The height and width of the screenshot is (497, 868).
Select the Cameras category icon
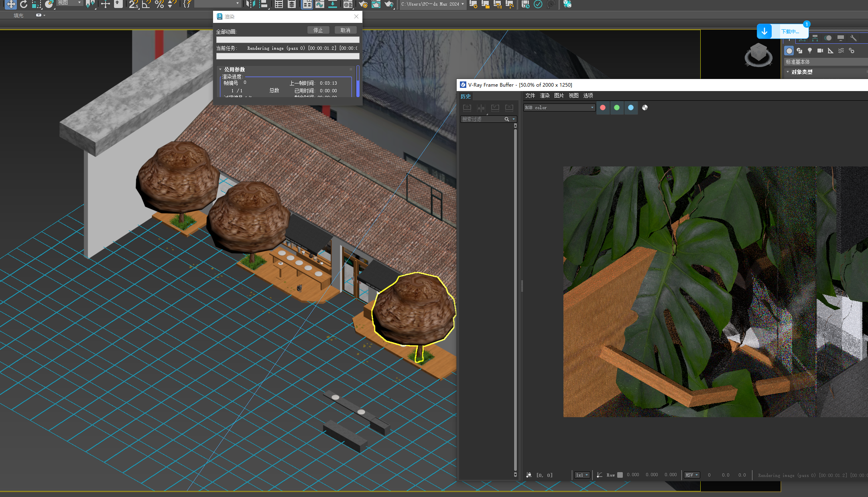[x=820, y=51]
